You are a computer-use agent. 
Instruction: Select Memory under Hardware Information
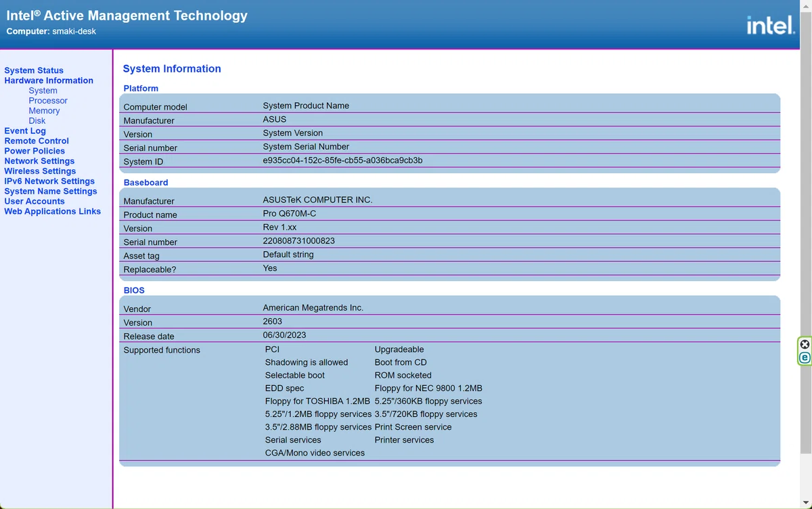pos(44,111)
